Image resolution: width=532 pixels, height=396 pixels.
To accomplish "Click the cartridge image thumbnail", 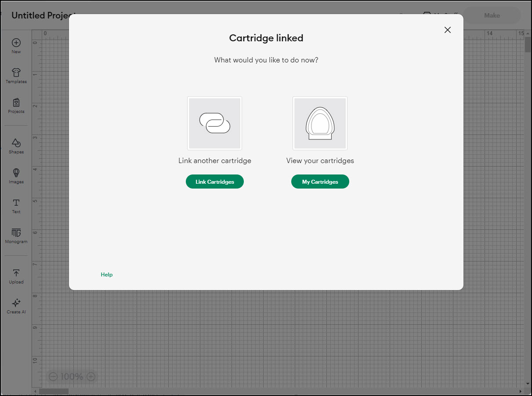I will (x=320, y=123).
